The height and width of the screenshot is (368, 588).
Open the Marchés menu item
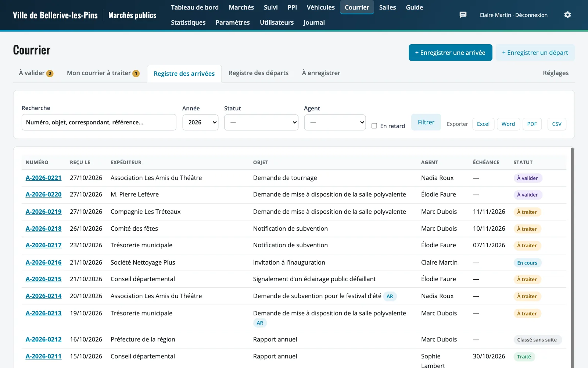pos(241,7)
